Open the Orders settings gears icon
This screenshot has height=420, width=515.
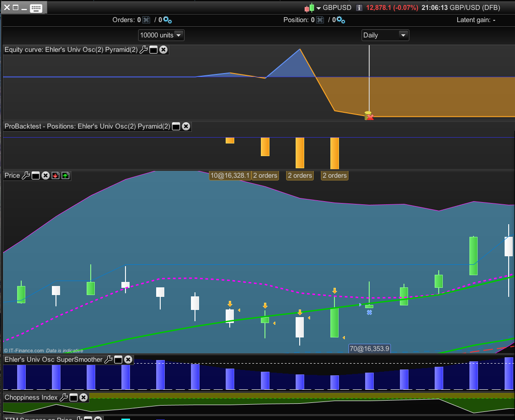pos(167,20)
